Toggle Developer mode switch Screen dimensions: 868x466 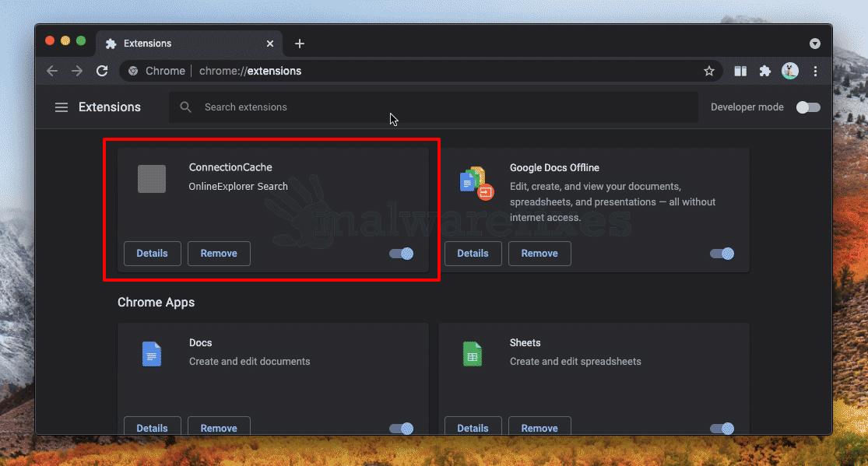pyautogui.click(x=808, y=107)
